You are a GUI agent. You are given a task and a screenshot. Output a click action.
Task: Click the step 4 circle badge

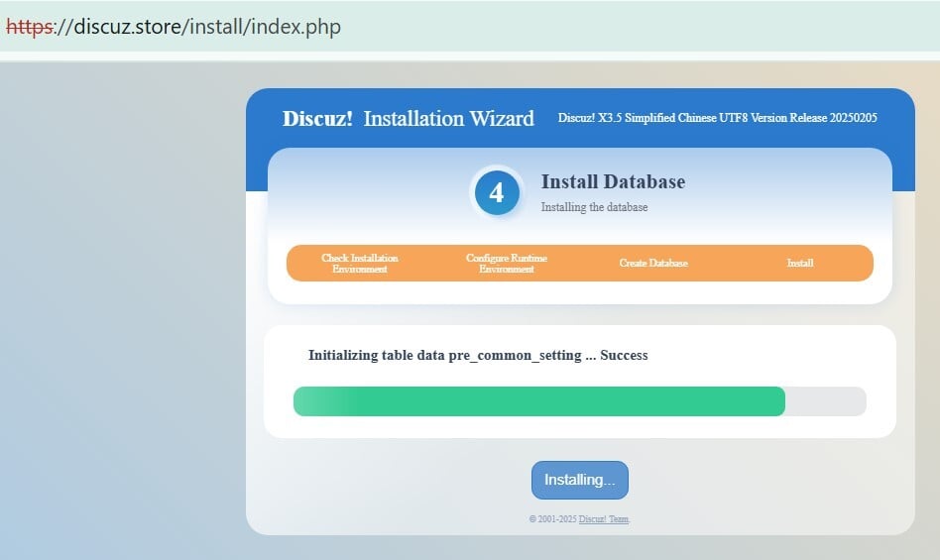coord(497,193)
